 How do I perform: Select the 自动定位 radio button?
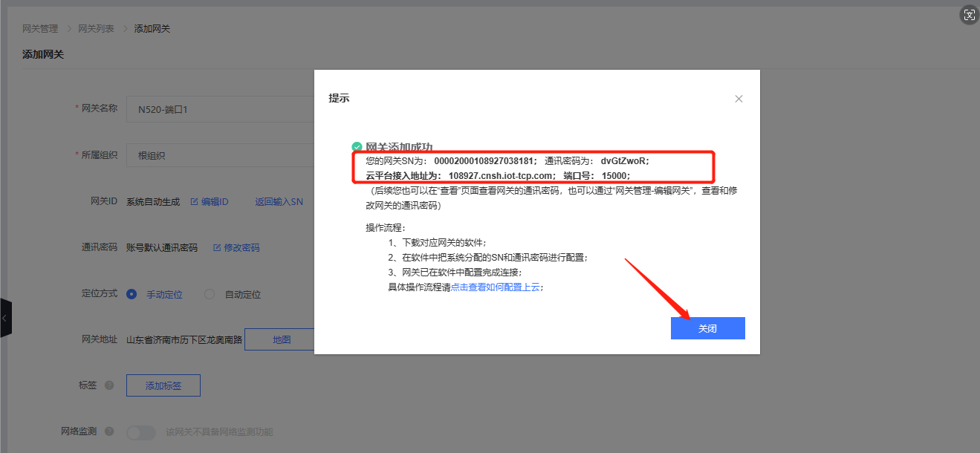[x=210, y=294]
